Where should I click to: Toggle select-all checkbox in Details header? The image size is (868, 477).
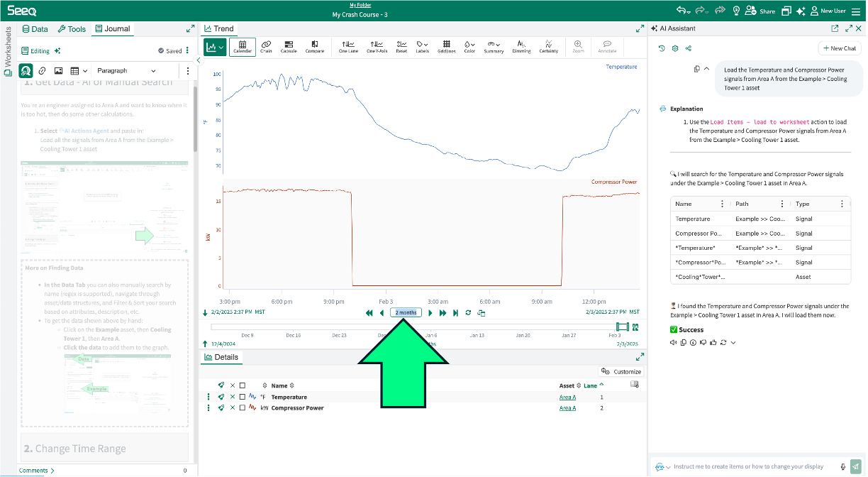coord(243,386)
